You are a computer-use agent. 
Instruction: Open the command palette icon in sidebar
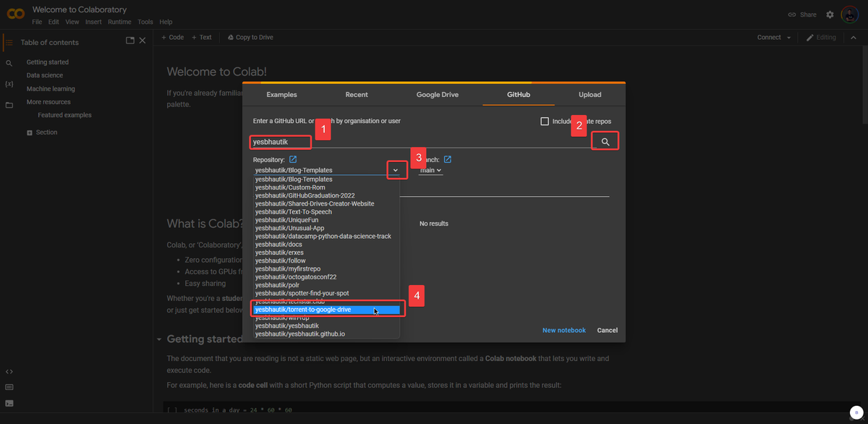(9, 387)
